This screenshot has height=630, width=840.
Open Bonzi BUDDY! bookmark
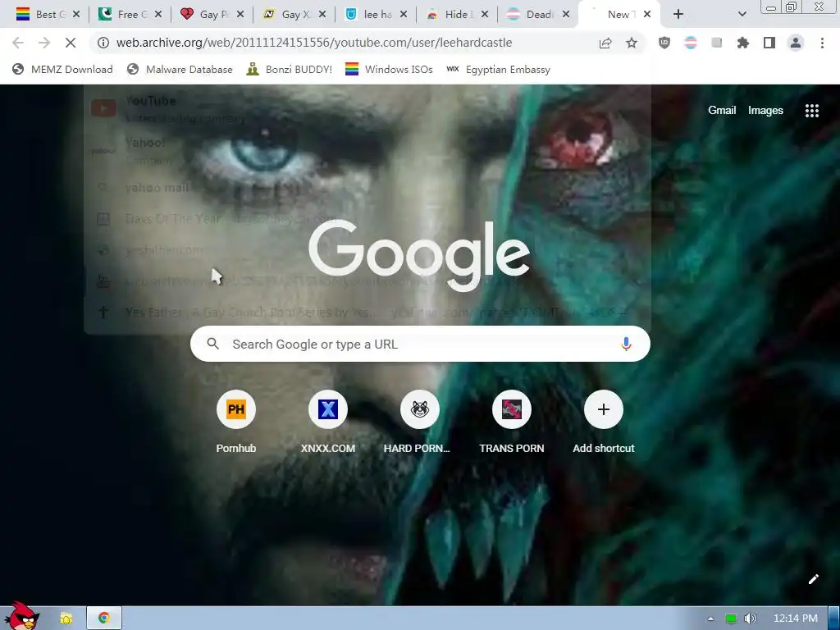(x=290, y=69)
